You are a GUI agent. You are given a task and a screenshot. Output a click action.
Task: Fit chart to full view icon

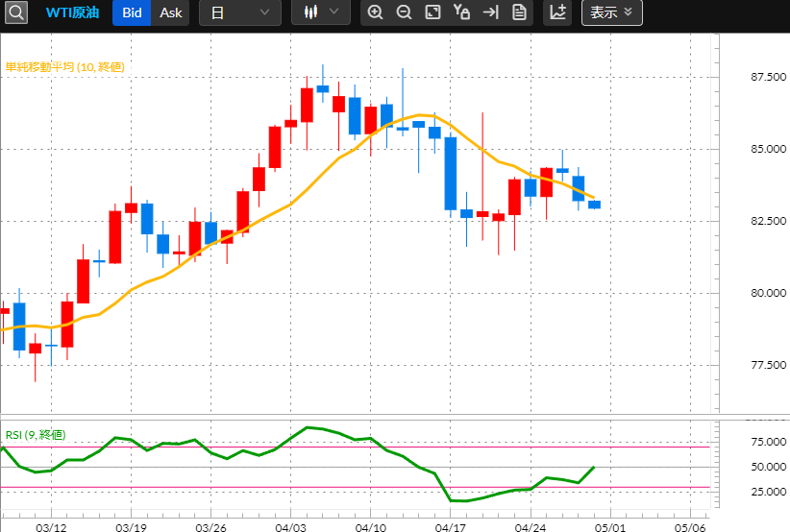pyautogui.click(x=432, y=12)
